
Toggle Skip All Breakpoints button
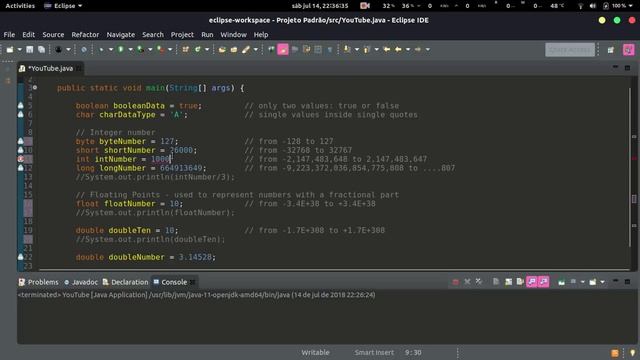84,49
